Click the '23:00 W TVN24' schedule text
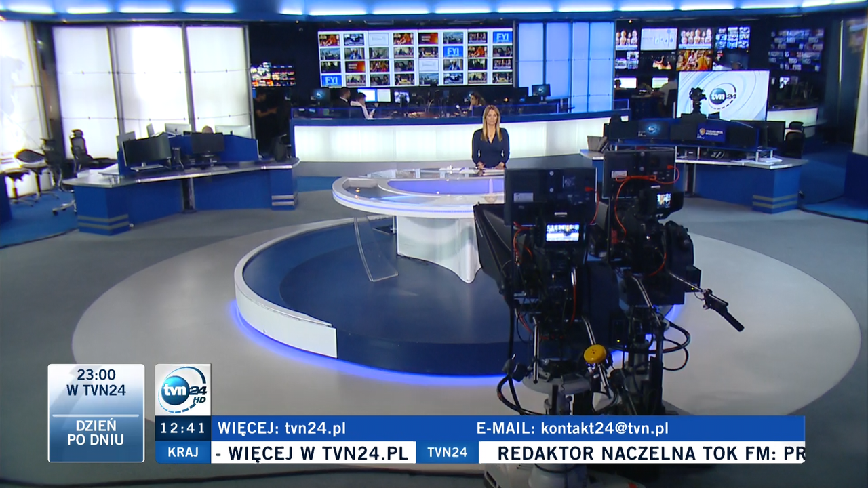The height and width of the screenshot is (488, 868). pos(96,382)
